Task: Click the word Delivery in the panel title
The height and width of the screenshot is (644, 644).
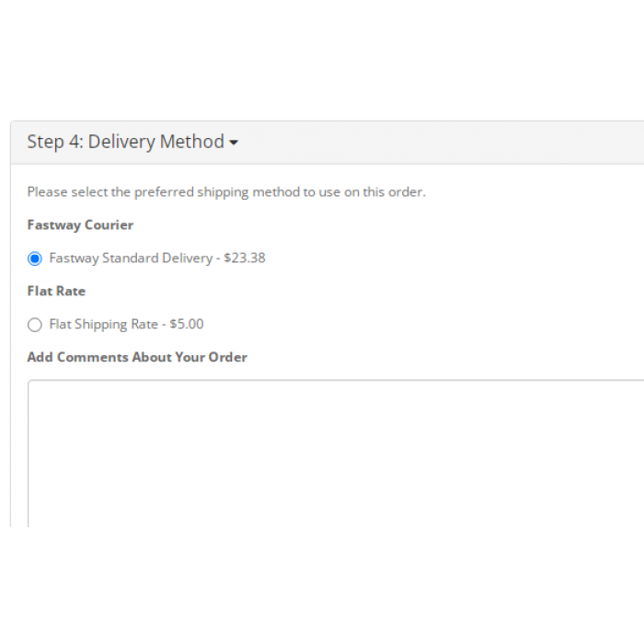Action: (x=121, y=142)
